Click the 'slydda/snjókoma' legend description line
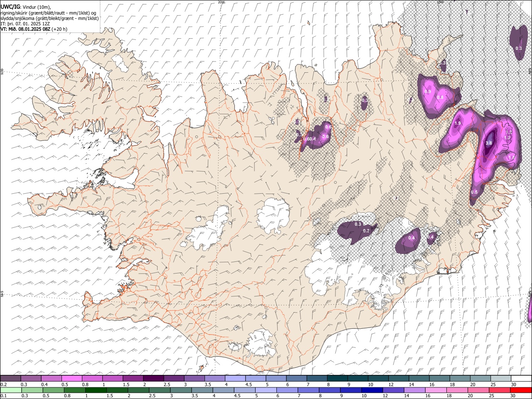532x399 pixels. (49, 18)
